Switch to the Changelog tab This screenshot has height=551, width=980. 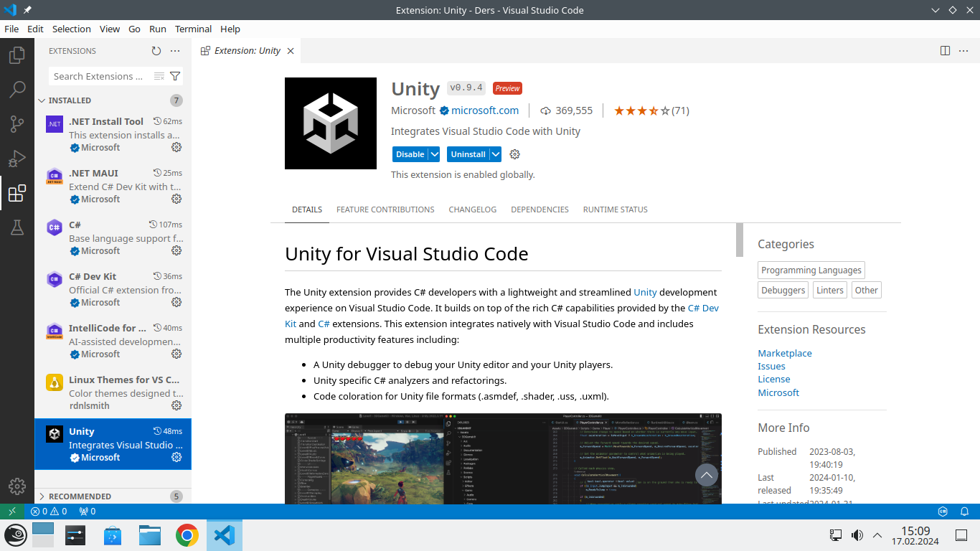472,209
